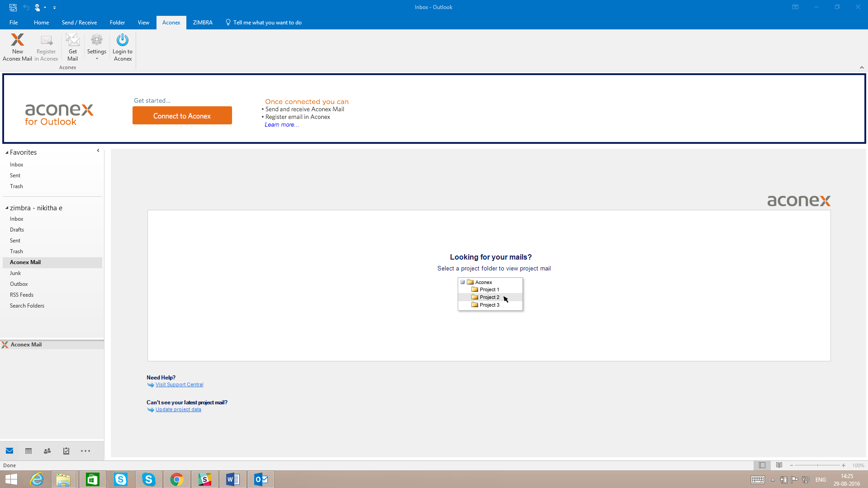Click the Send/Receive All Folders quick access icon
868x488 pixels.
pos(13,7)
